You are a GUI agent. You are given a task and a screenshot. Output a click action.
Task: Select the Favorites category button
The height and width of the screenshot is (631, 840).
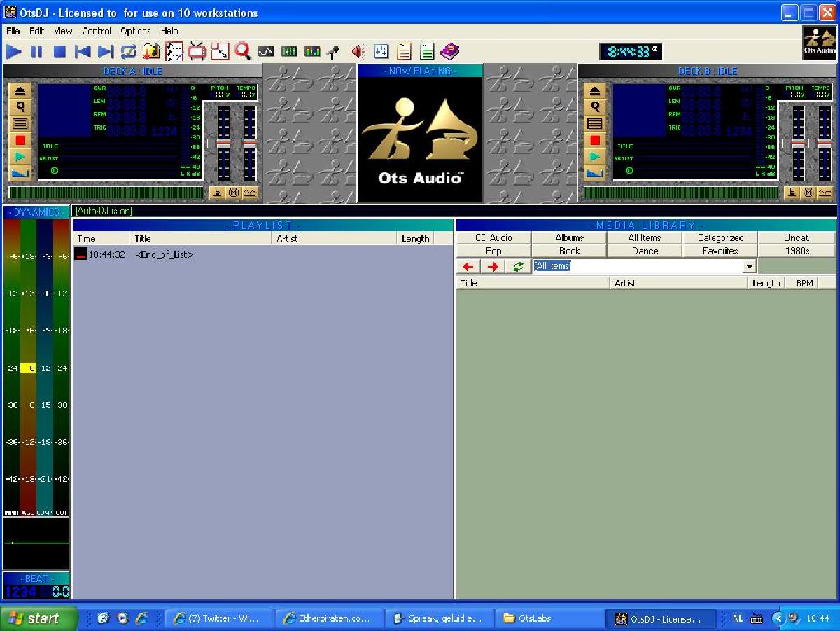[720, 251]
